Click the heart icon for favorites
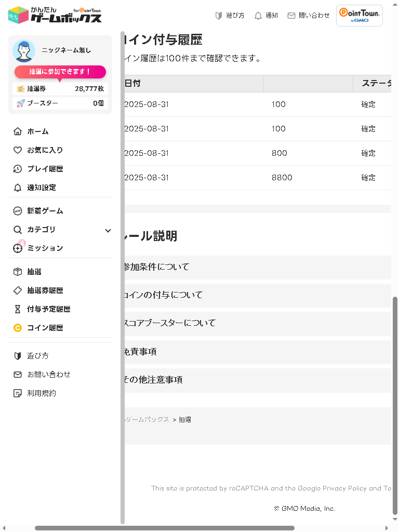 coord(18,150)
